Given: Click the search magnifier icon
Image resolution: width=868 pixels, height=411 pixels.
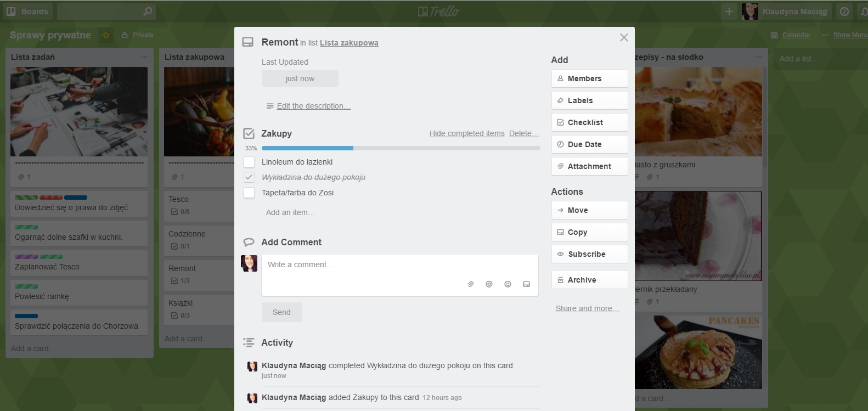Looking at the screenshot, I should click(148, 12).
